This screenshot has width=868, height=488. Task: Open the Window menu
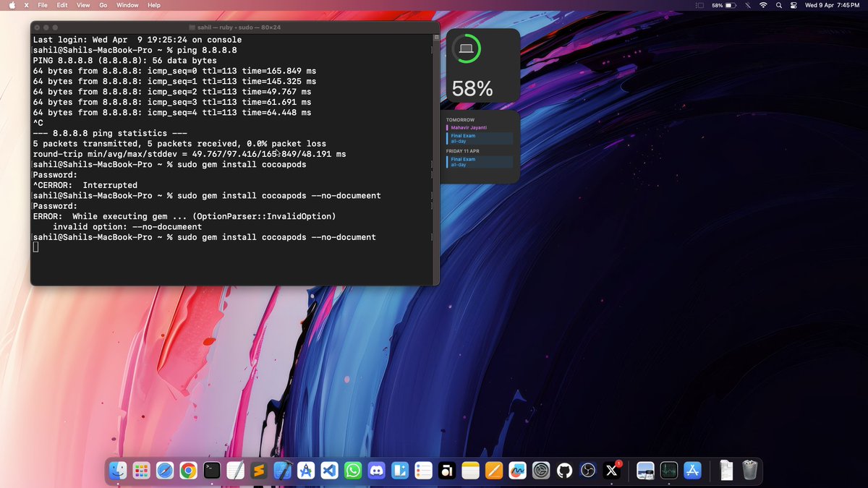[x=127, y=5]
